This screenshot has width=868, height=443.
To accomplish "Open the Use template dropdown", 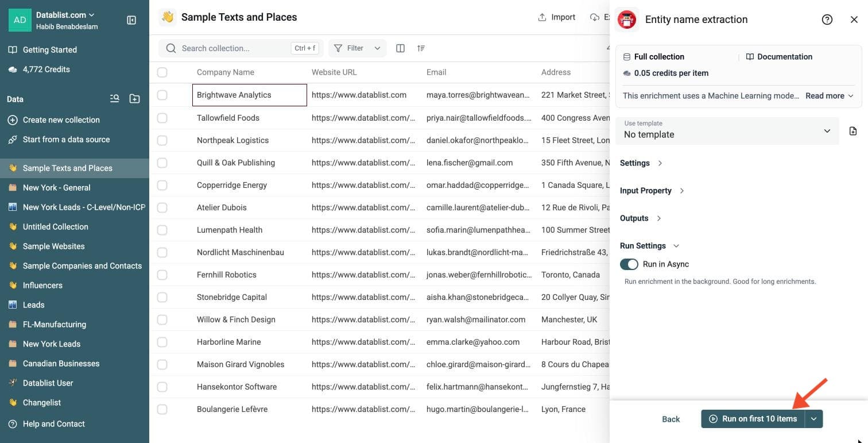I will pos(727,131).
